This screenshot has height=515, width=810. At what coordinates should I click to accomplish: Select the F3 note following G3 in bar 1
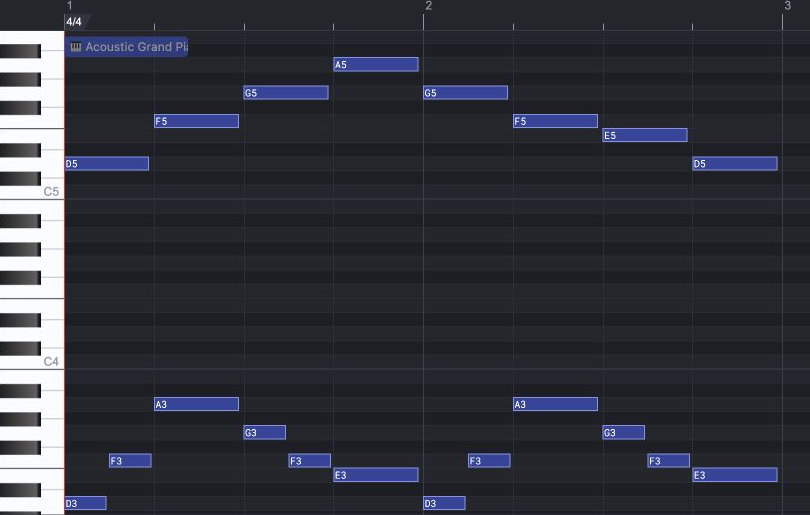[x=309, y=461]
